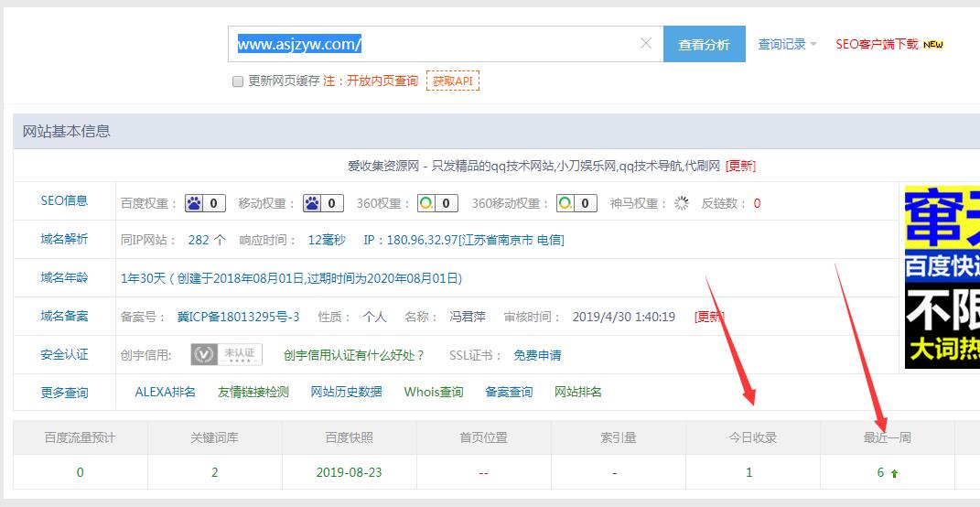Click 今日收录 value 1
The image size is (980, 507).
click(749, 472)
